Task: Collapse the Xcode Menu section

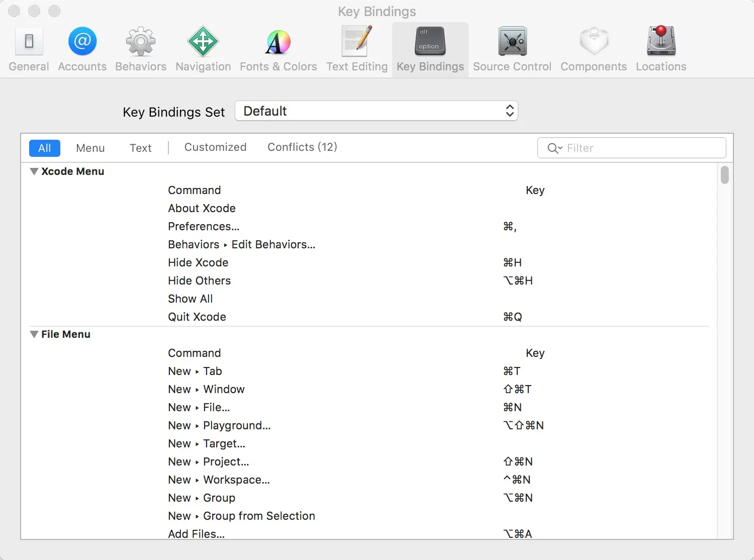Action: pyautogui.click(x=34, y=171)
